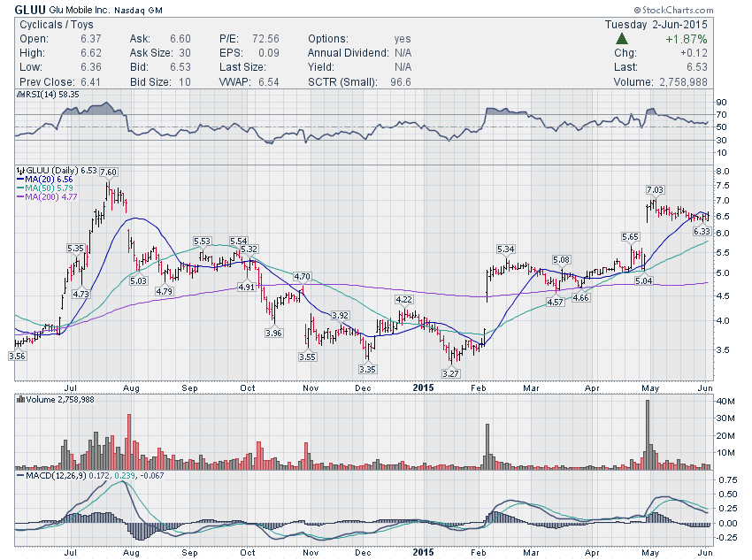Click the SCTR (Small) 96.6 value
Screen dimensions: 752x560
pyautogui.click(x=401, y=82)
